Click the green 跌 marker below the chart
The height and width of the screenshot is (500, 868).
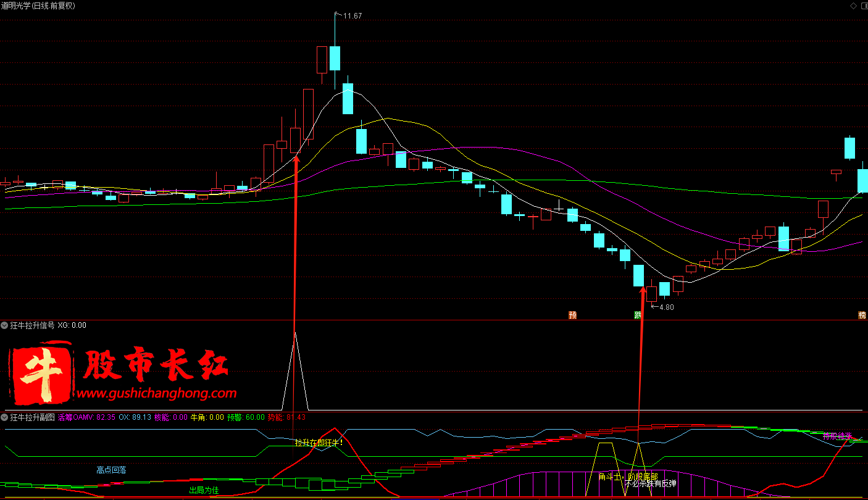[638, 315]
